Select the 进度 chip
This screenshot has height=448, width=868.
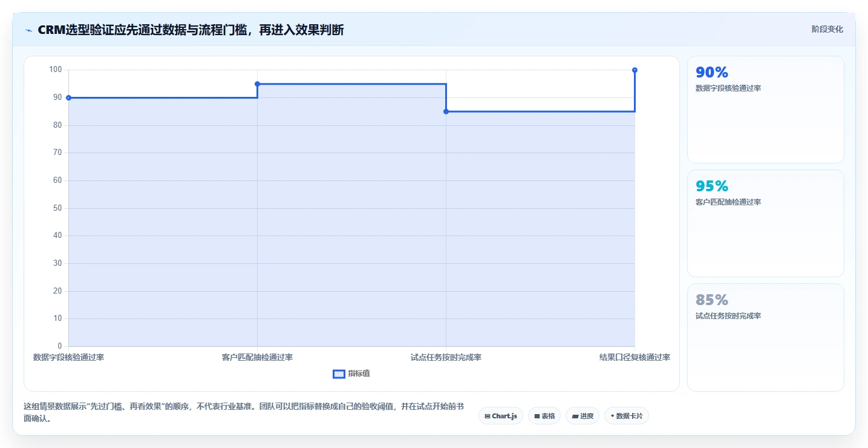(582, 416)
